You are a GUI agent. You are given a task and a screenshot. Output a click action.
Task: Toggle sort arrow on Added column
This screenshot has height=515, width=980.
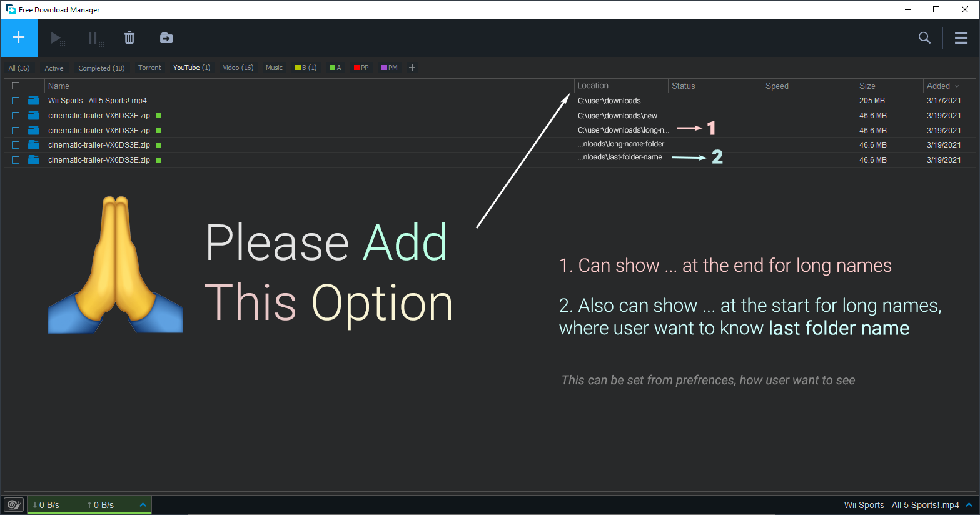click(957, 86)
